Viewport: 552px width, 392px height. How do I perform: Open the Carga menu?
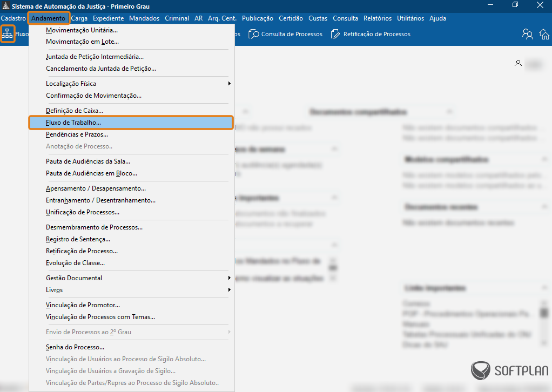coord(79,18)
